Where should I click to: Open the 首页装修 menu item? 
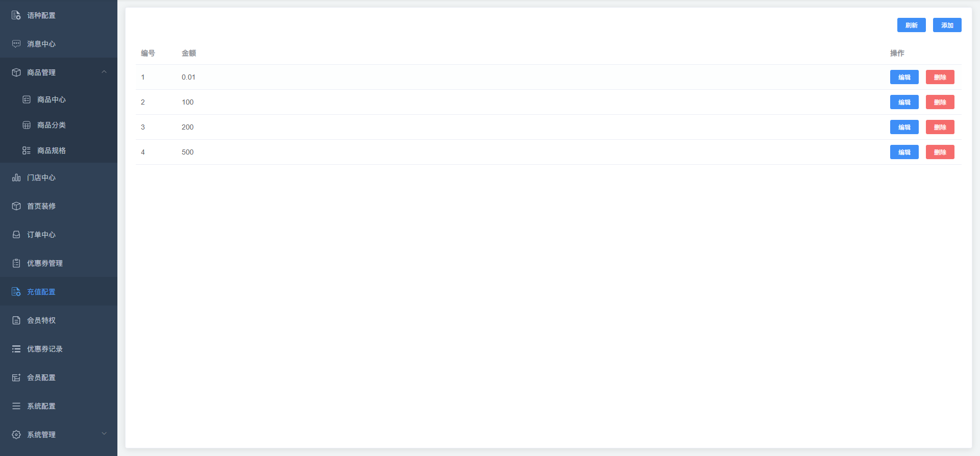point(41,206)
